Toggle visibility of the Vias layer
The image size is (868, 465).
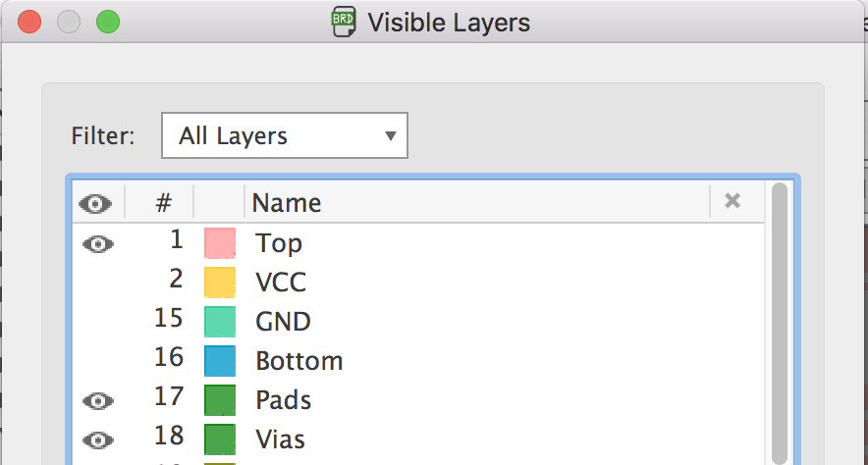pyautogui.click(x=97, y=439)
